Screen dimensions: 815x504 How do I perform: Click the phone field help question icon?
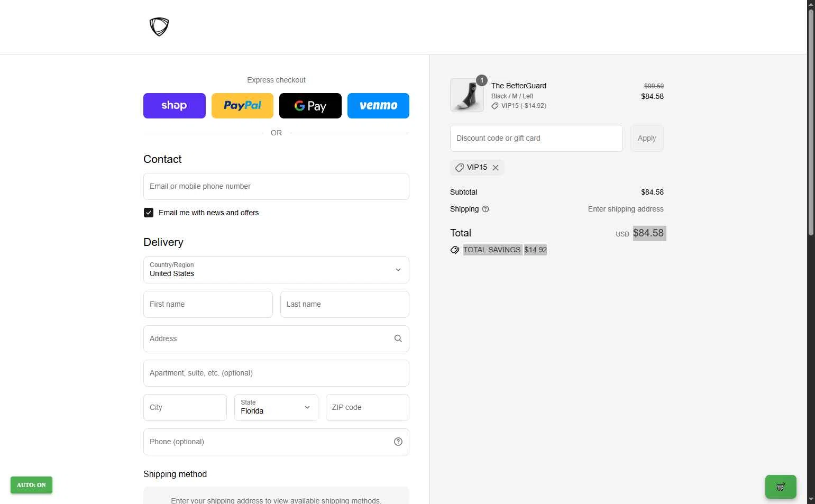[x=398, y=442]
